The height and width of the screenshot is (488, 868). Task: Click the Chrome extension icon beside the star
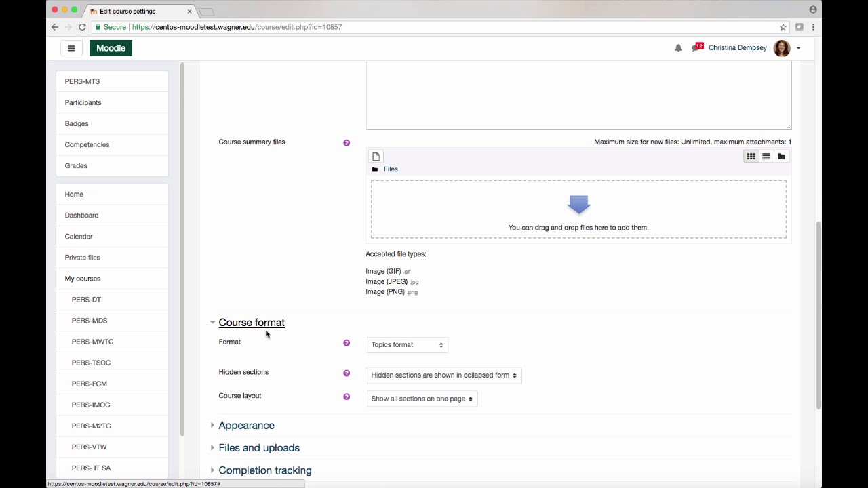click(800, 27)
